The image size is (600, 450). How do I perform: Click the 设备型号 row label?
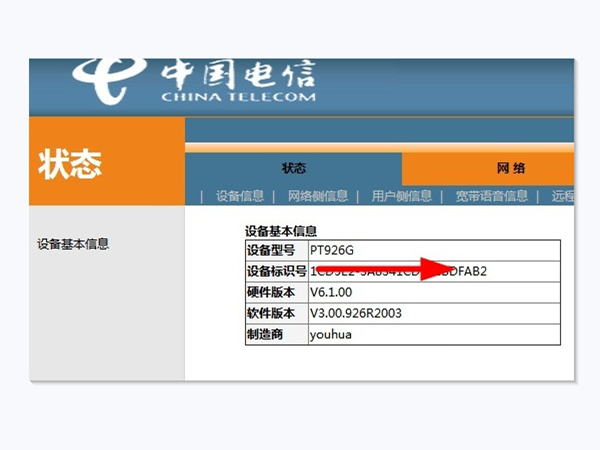tap(270, 250)
